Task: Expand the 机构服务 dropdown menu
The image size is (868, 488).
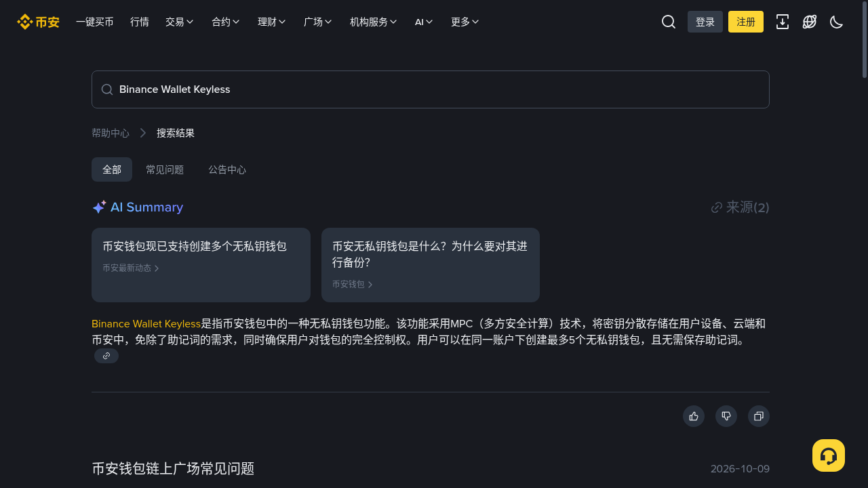Action: pyautogui.click(x=374, y=22)
